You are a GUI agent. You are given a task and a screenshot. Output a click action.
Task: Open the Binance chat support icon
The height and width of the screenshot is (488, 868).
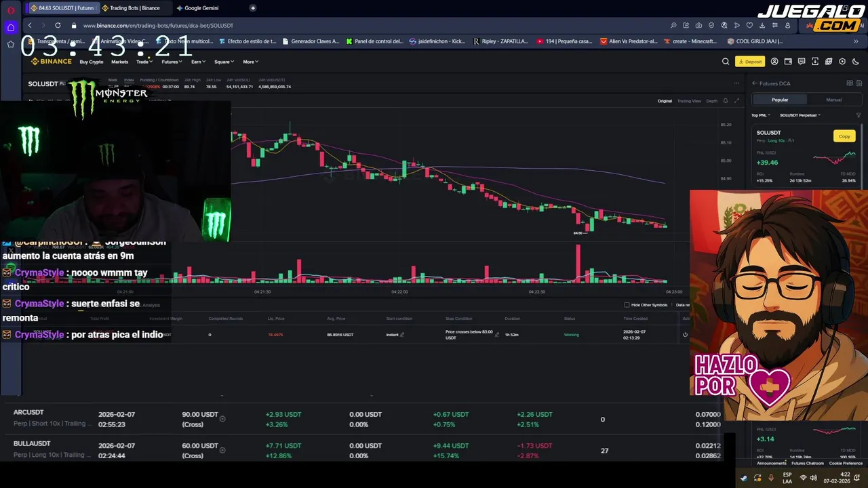[x=802, y=62]
